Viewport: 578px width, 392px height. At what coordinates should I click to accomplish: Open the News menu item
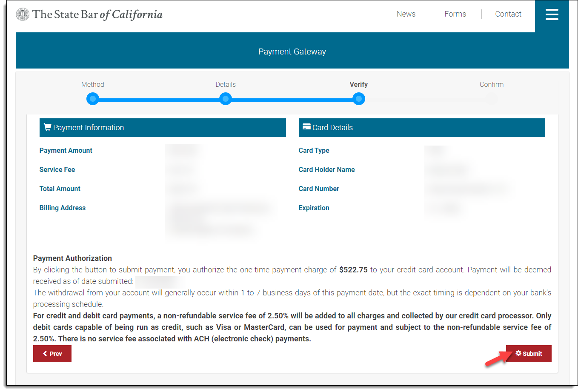406,14
